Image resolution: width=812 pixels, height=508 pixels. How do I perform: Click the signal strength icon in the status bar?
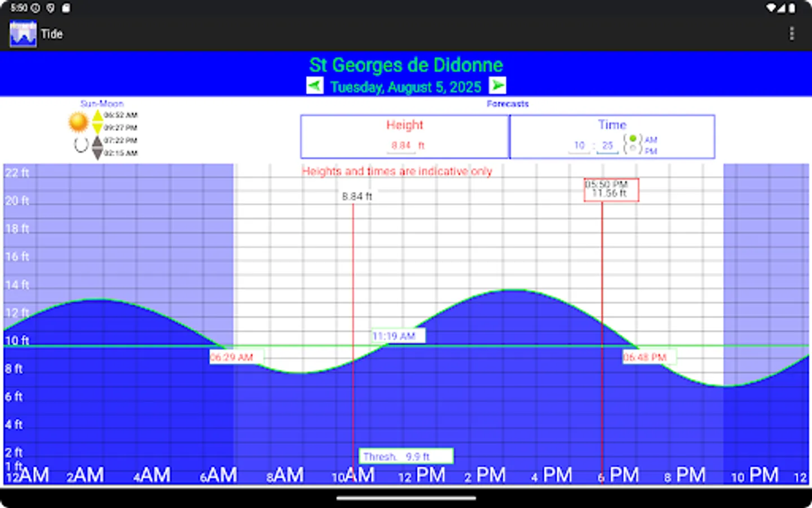click(x=782, y=8)
